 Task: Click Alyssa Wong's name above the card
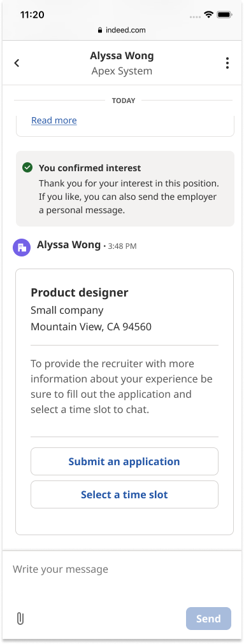[x=69, y=245]
